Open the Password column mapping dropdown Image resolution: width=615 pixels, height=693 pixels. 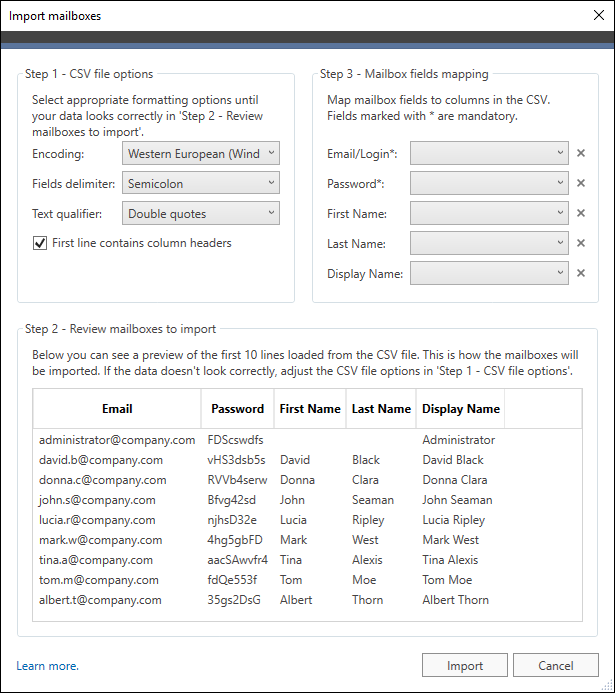pos(489,183)
